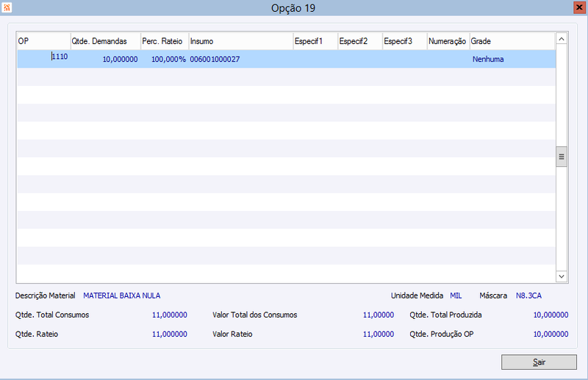Click the insumo code 006001000027
The height and width of the screenshot is (380, 588).
[x=215, y=60]
